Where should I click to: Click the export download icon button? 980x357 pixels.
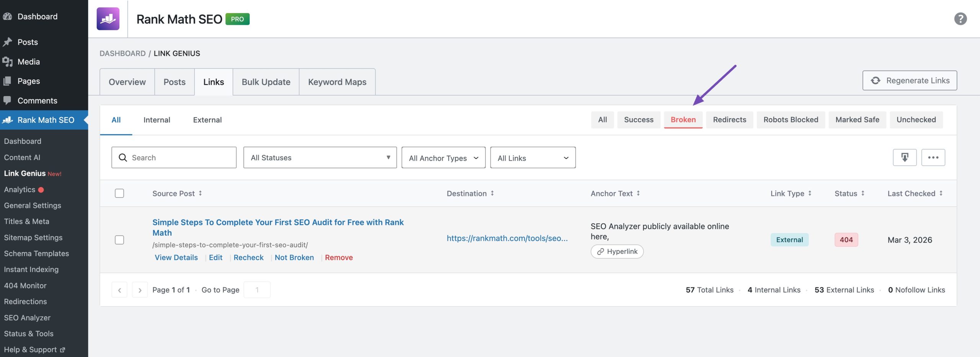(904, 157)
